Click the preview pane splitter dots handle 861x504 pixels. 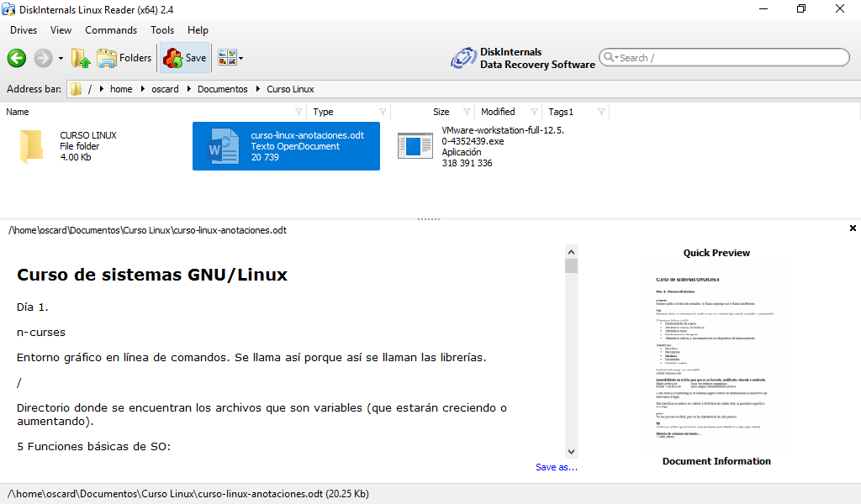428,219
